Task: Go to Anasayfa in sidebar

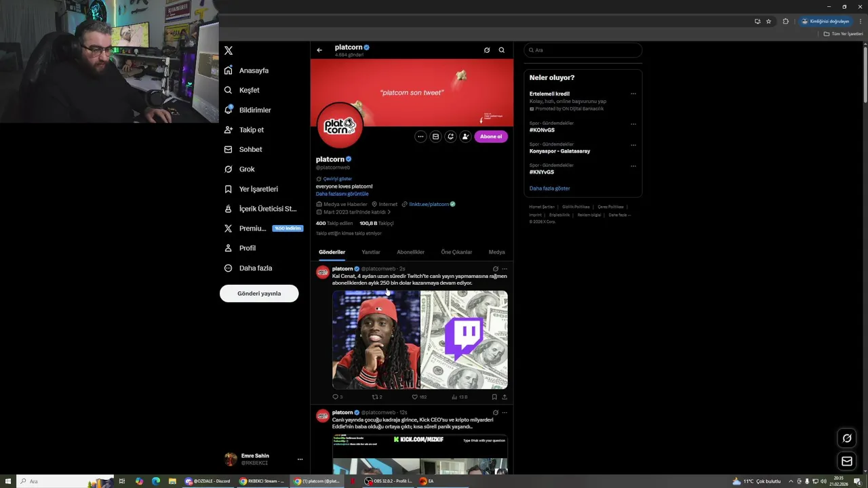Action: click(246, 70)
